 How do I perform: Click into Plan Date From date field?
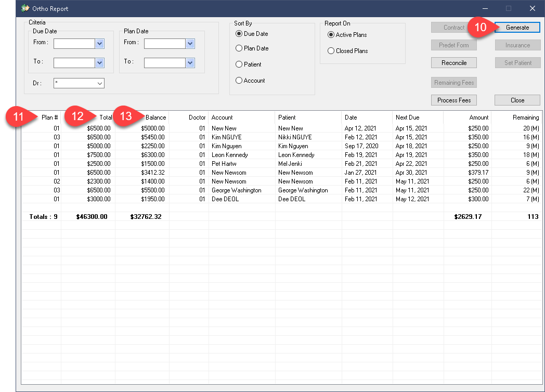point(165,44)
